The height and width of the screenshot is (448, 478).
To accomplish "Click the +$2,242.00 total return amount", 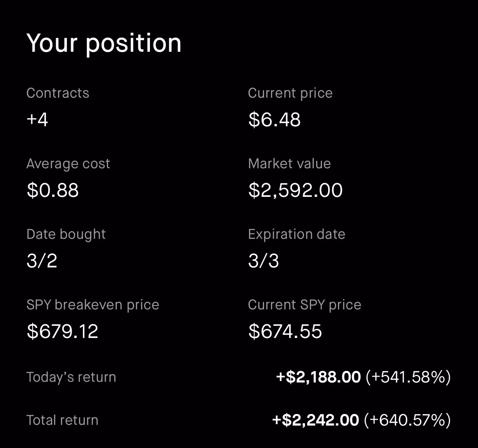I will pyautogui.click(x=315, y=420).
